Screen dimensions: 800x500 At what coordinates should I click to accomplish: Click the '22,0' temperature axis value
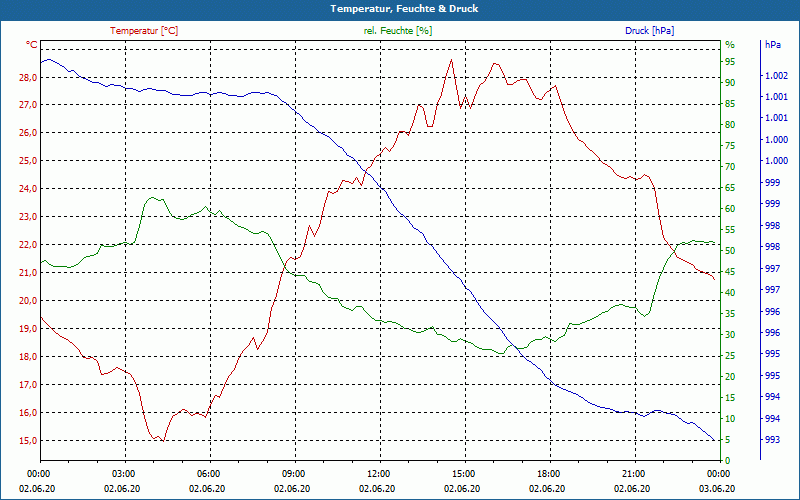pyautogui.click(x=28, y=245)
